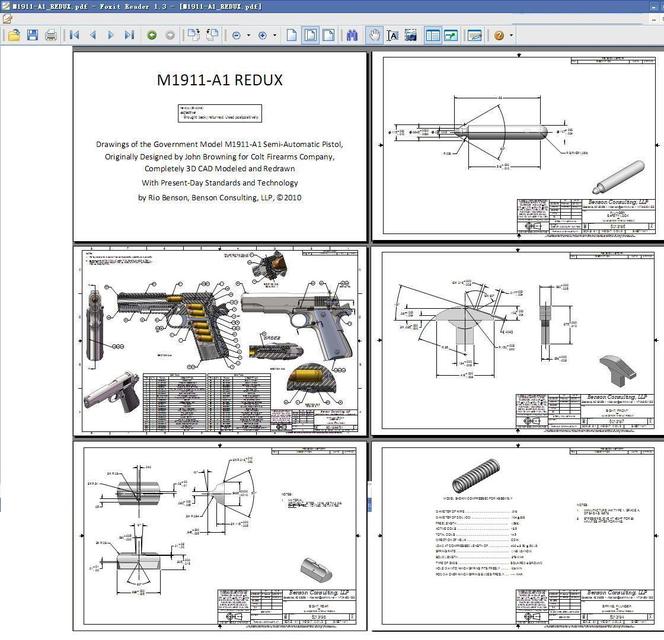Click the Fit Page view button
The height and width of the screenshot is (640, 664).
[x=310, y=35]
